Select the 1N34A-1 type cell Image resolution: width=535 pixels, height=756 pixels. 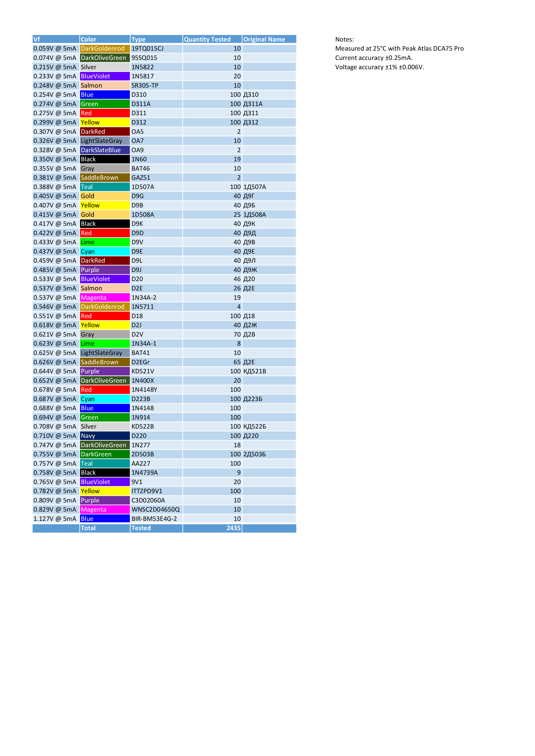(x=157, y=344)
